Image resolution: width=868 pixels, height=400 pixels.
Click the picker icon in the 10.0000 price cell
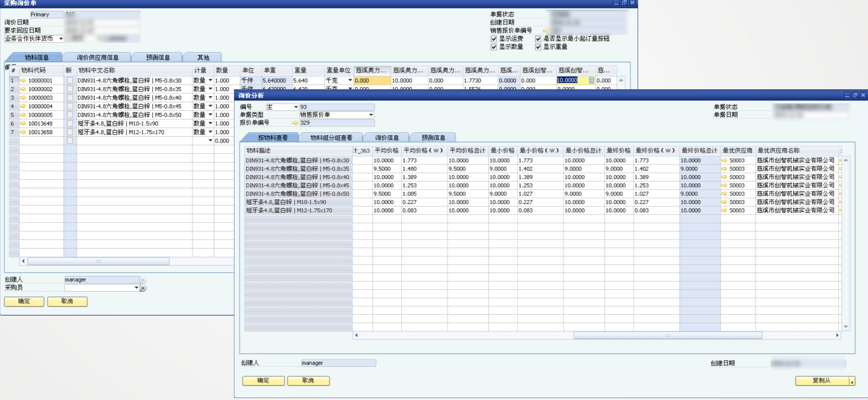pyautogui.click(x=591, y=80)
